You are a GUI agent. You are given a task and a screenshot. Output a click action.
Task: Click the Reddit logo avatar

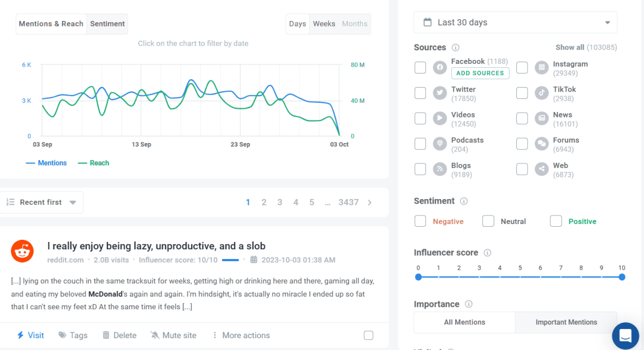click(x=23, y=251)
